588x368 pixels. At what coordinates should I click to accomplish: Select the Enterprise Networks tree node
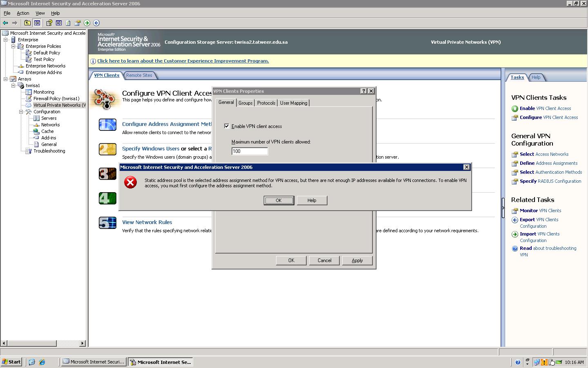tap(45, 66)
